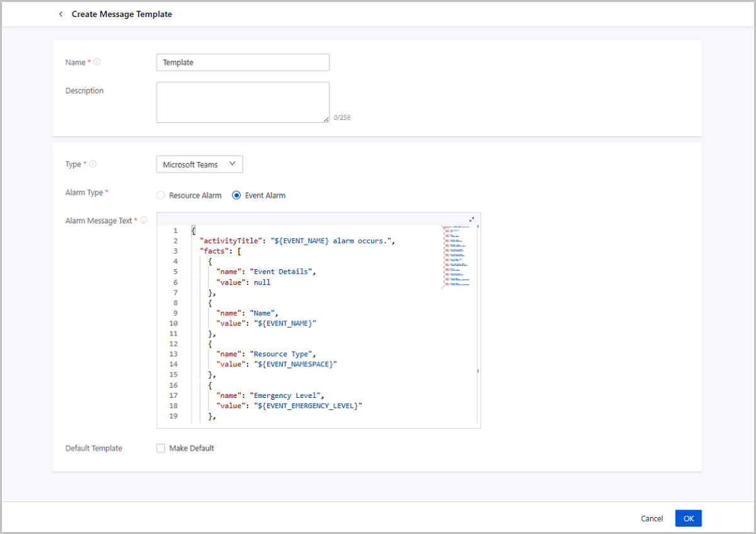Click the OK button
This screenshot has width=756, height=534.
(689, 518)
